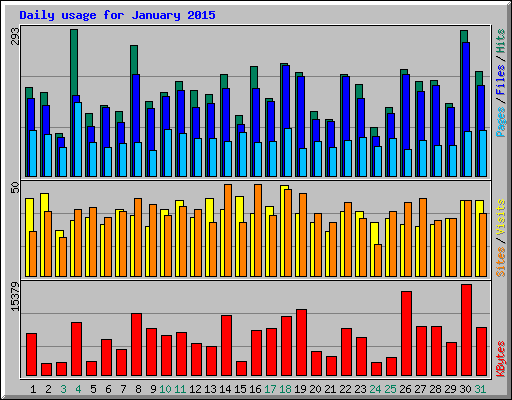Click the '15379' axis value label

click(15, 297)
